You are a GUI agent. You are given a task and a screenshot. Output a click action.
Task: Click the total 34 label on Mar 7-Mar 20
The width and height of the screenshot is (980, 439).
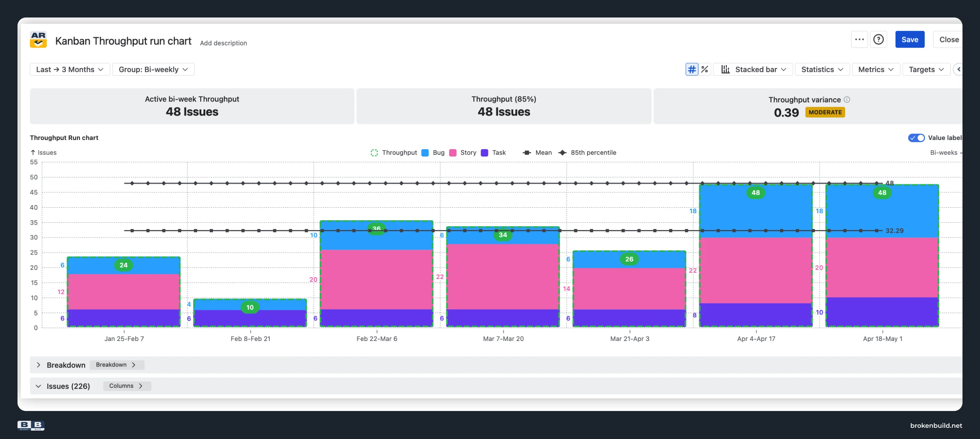503,235
